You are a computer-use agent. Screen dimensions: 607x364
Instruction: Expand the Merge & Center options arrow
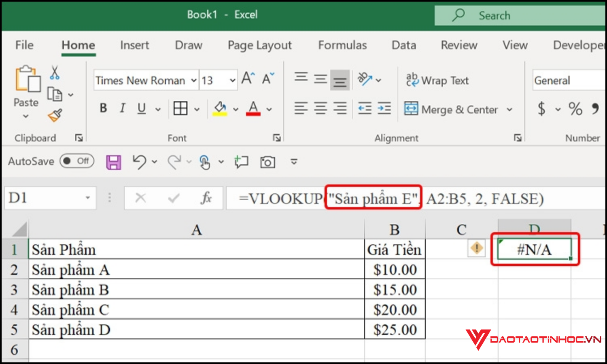pos(509,109)
